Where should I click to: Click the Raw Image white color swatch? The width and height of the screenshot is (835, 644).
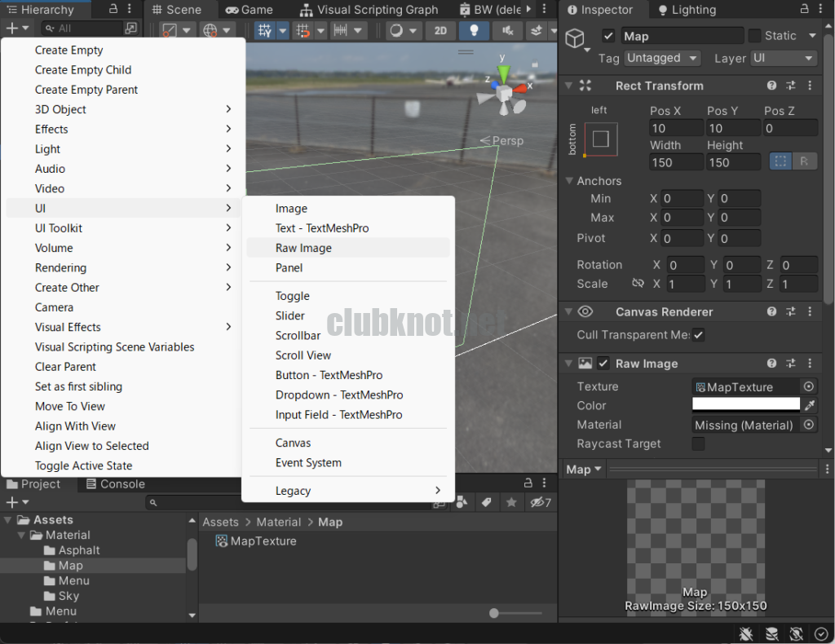pyautogui.click(x=745, y=405)
